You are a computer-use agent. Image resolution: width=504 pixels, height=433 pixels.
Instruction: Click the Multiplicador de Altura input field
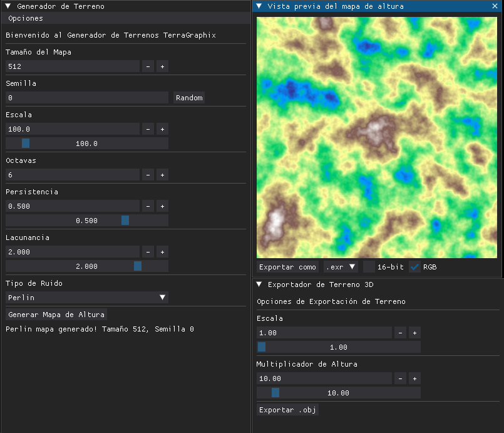click(324, 378)
